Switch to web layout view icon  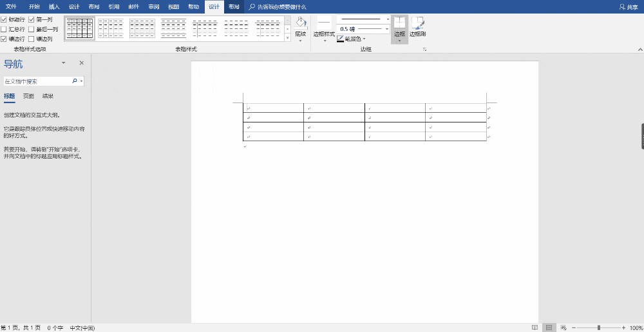click(x=563, y=327)
